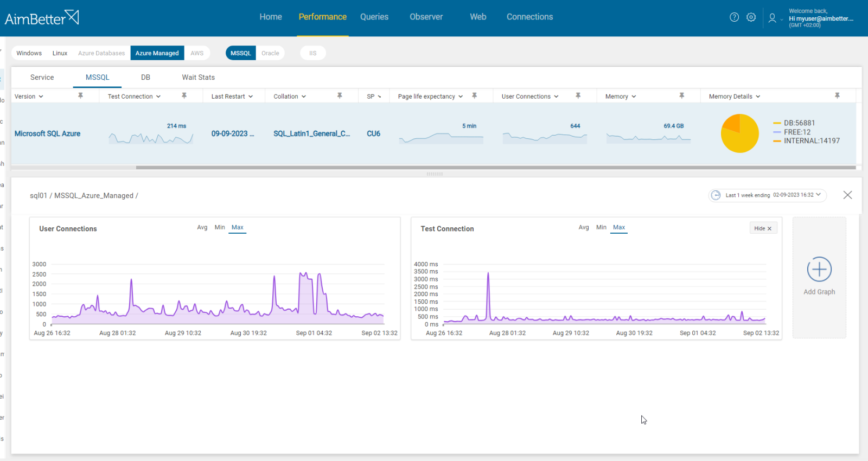Open the Version column dropdown
Viewport: 868px width, 461px height.
click(41, 97)
